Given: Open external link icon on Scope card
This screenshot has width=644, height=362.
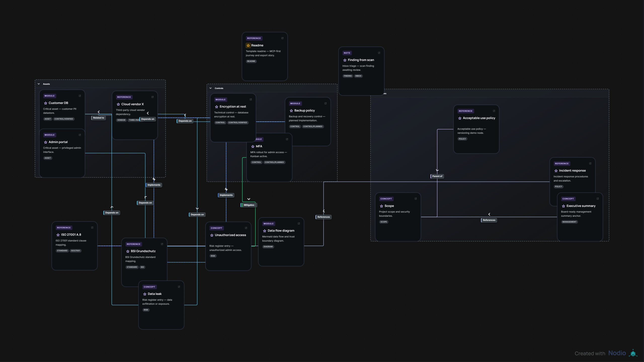Looking at the screenshot, I should [416, 199].
